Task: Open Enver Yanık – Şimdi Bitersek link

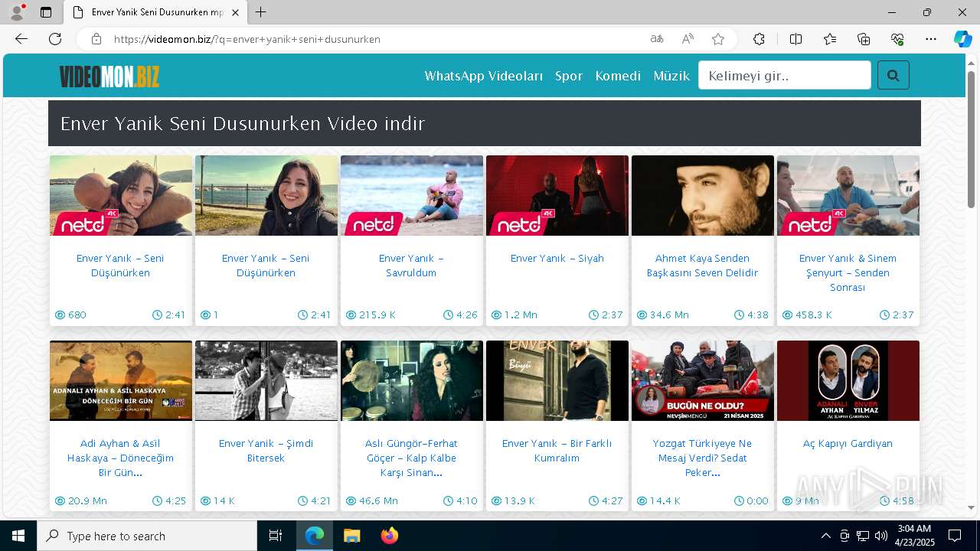Action: (266, 451)
